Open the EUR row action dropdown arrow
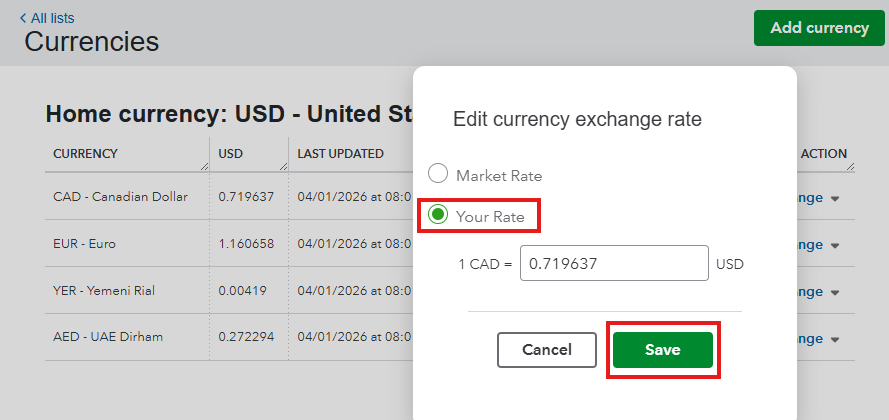 (835, 245)
